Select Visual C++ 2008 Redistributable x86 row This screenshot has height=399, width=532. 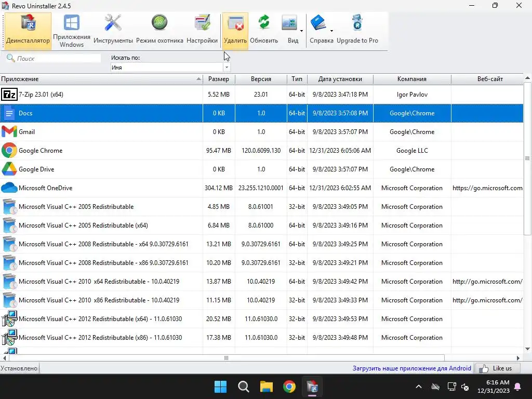[261, 262]
